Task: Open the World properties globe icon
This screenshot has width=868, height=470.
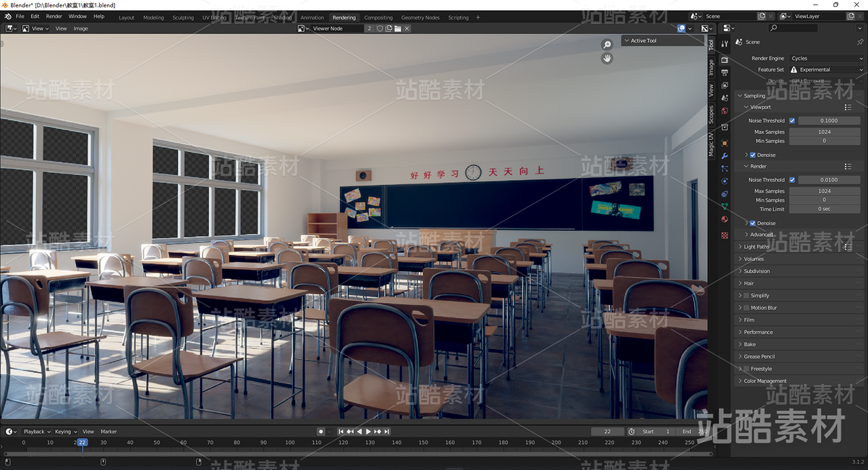Action: pyautogui.click(x=725, y=111)
